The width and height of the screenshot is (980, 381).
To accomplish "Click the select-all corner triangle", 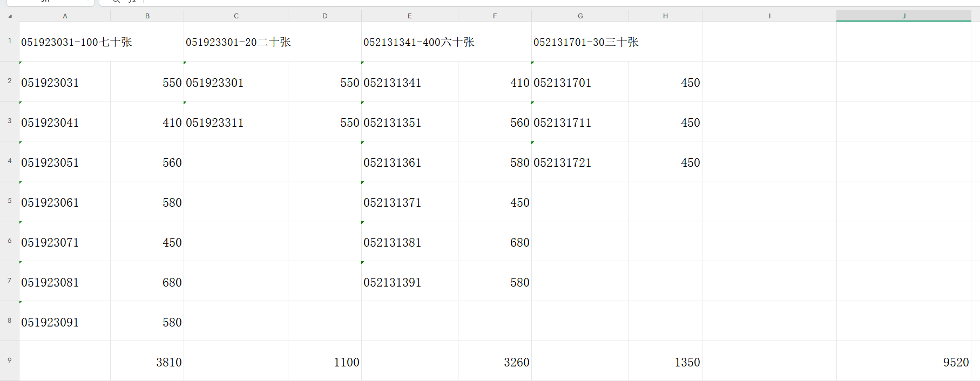I will [x=10, y=16].
